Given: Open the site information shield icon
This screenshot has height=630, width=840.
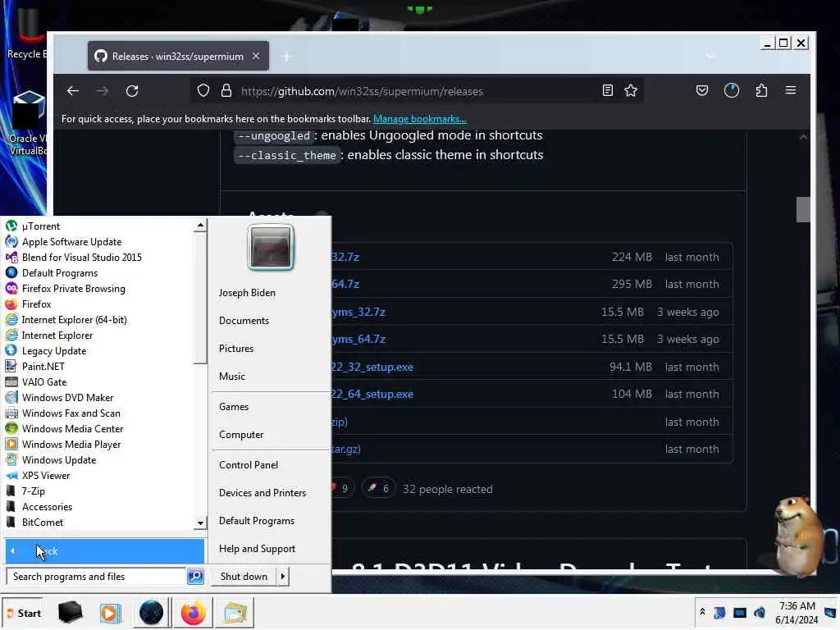Looking at the screenshot, I should coord(203,90).
